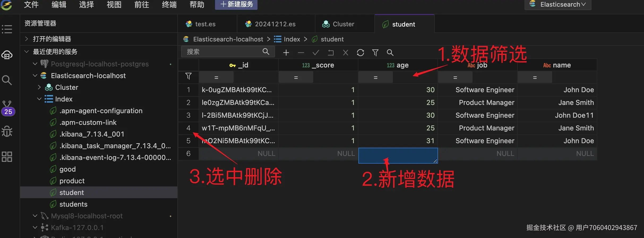Click the add row plus icon in toolbar
The height and width of the screenshot is (238, 644).
tap(286, 53)
